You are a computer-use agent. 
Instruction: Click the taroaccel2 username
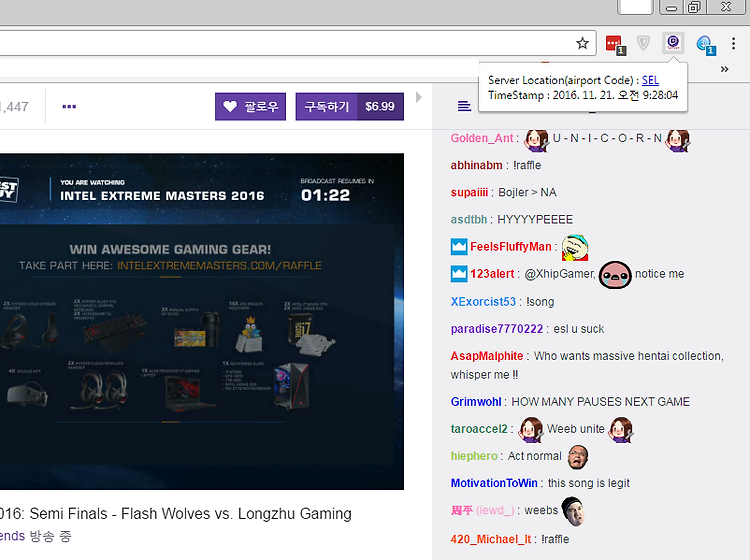click(x=479, y=429)
